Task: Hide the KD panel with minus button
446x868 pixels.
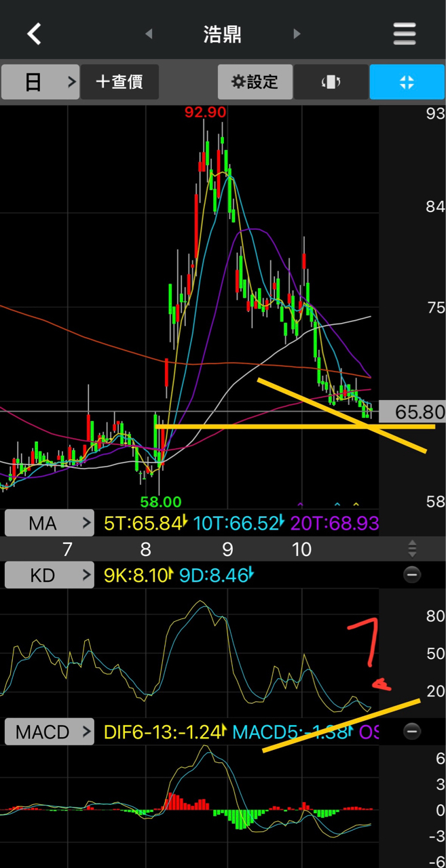Action: click(x=411, y=575)
